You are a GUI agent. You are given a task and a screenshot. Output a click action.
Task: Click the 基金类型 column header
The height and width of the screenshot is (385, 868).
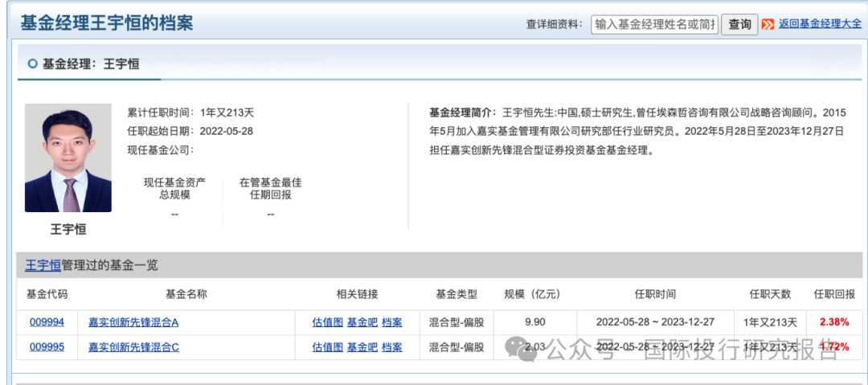click(x=457, y=294)
